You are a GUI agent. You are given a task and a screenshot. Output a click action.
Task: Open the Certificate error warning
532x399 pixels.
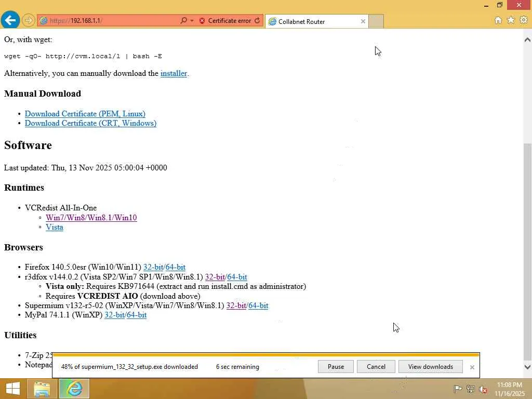pos(225,21)
